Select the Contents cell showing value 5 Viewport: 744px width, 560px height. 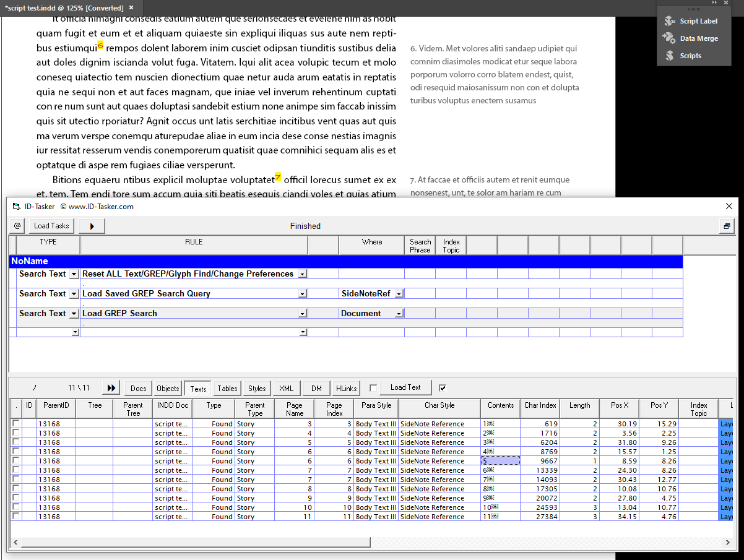500,460
